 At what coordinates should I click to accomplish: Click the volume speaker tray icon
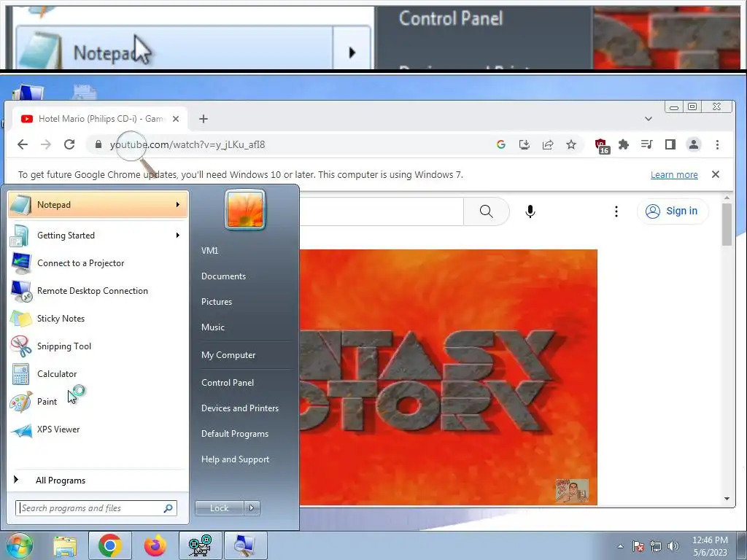pos(673,546)
